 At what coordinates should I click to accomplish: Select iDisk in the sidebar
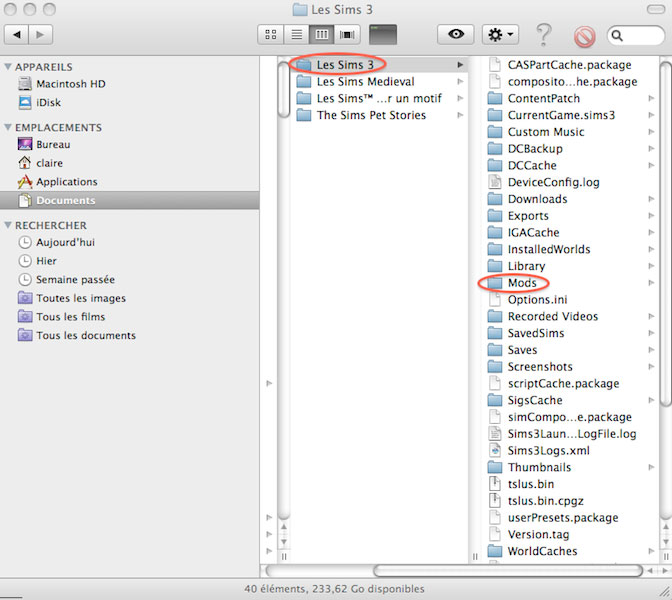tap(39, 102)
